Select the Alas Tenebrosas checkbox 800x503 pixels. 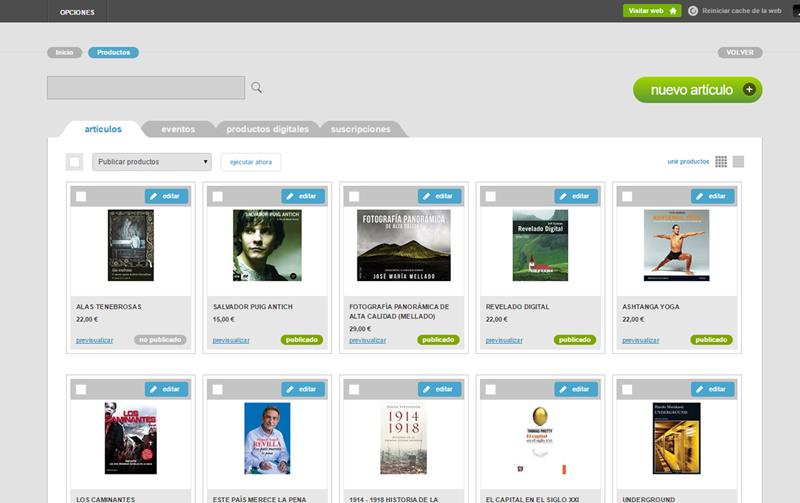click(81, 196)
